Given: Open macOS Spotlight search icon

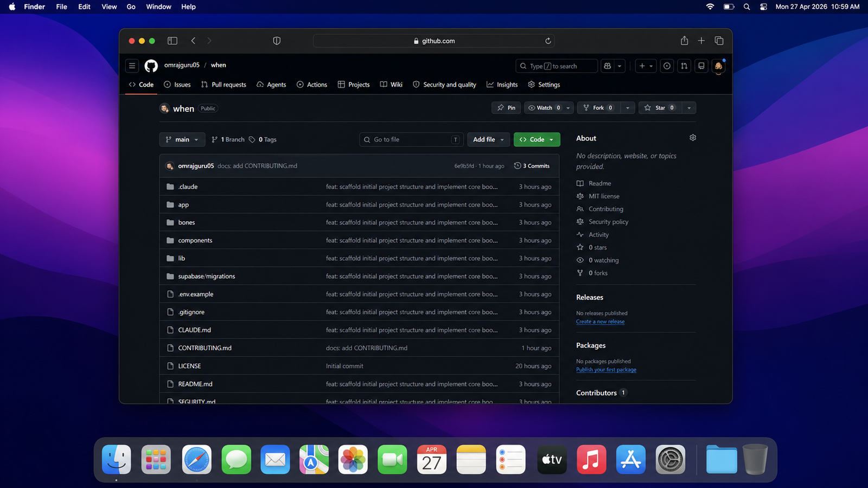Looking at the screenshot, I should pos(747,7).
